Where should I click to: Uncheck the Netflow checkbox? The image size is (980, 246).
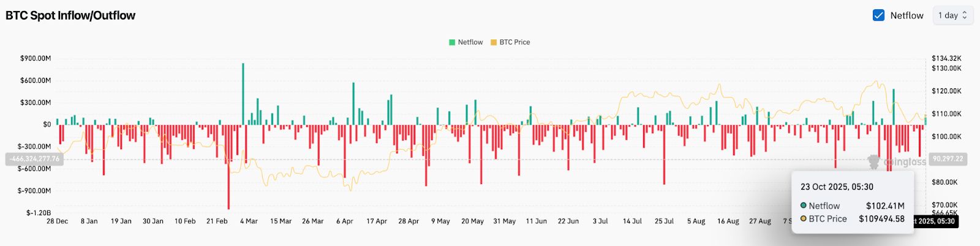[878, 15]
